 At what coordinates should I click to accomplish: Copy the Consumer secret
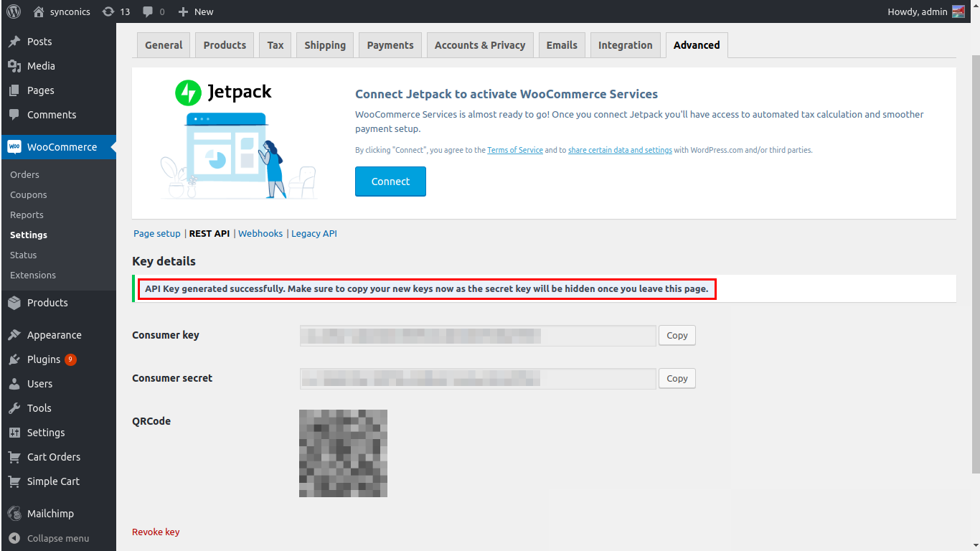tap(677, 379)
